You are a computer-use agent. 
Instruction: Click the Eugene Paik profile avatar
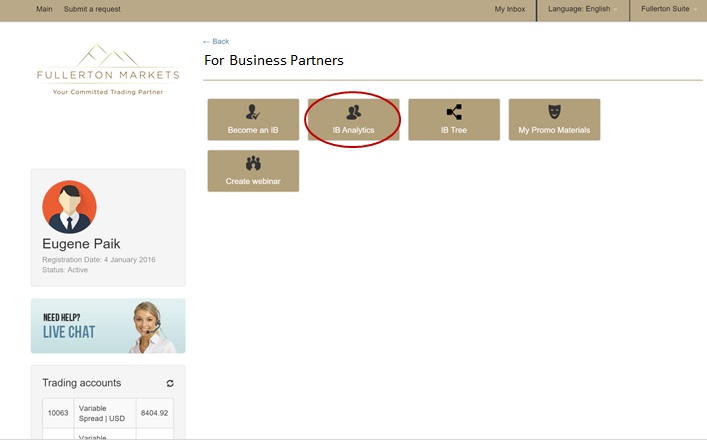[x=69, y=207]
